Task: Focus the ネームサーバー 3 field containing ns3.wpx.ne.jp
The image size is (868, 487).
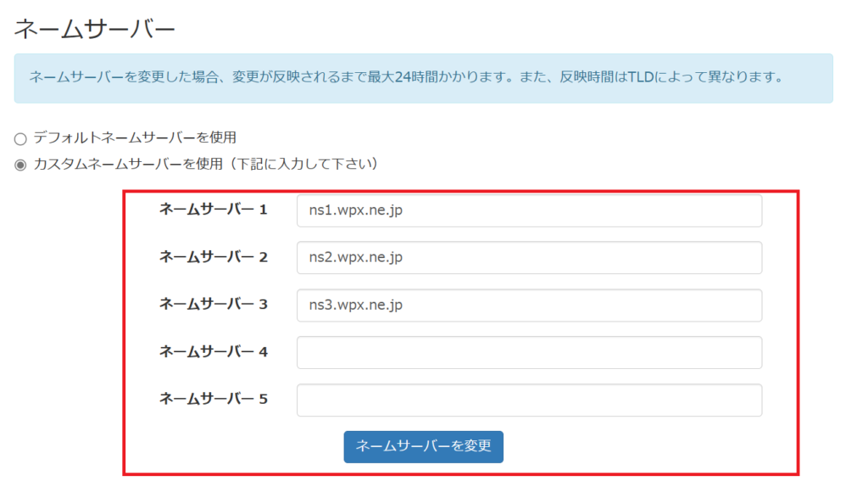Action: point(529,305)
